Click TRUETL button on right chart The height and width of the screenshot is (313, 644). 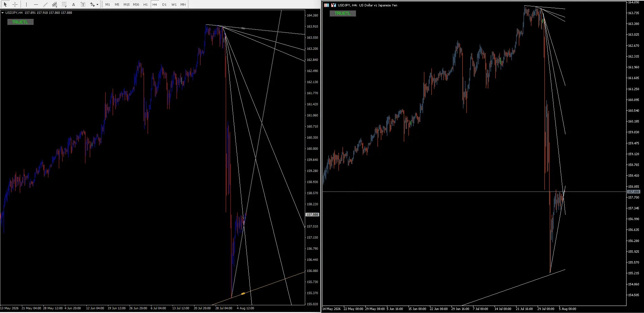tap(343, 13)
